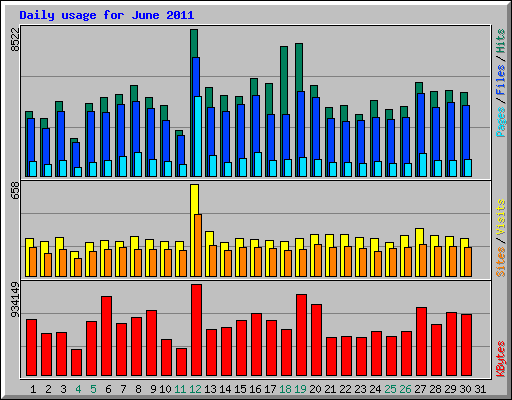The image size is (512, 400).
Task: Click the 8522 axis value label
Action: (x=15, y=40)
